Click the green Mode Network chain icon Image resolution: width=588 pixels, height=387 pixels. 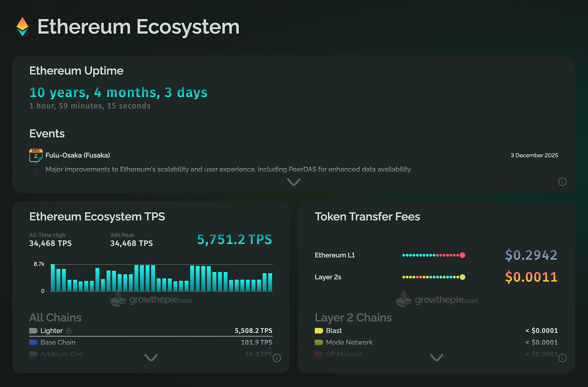(319, 343)
